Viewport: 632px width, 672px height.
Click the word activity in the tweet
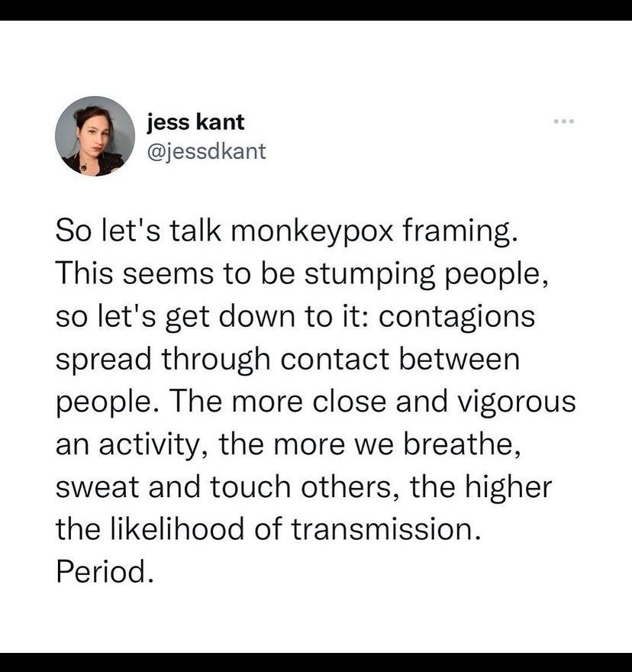tap(150, 445)
